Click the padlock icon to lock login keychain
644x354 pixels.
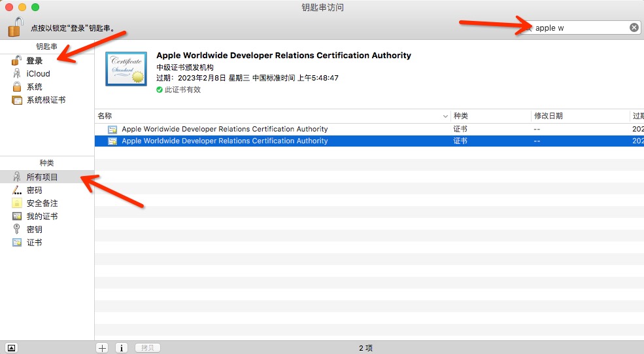(16, 27)
